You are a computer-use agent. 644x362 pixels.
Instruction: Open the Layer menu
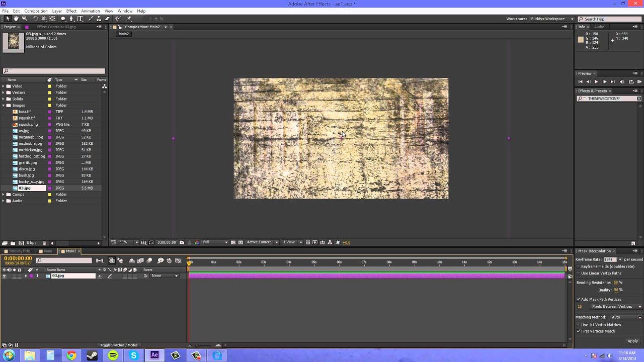(x=57, y=11)
